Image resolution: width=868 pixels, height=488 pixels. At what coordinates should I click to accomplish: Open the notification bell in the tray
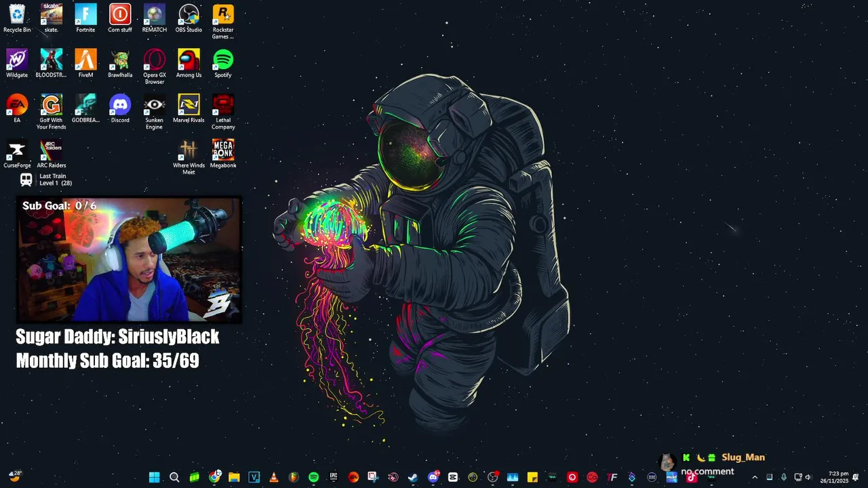tap(855, 477)
